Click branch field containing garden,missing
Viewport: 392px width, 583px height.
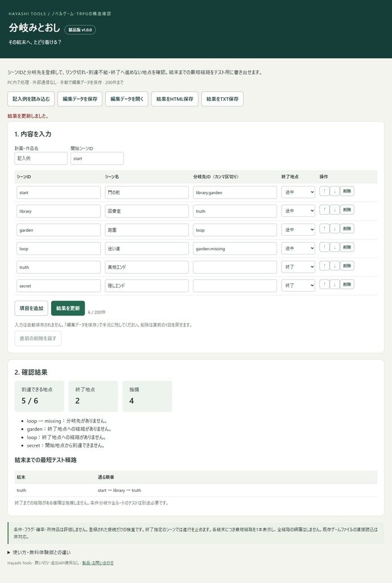click(x=235, y=248)
